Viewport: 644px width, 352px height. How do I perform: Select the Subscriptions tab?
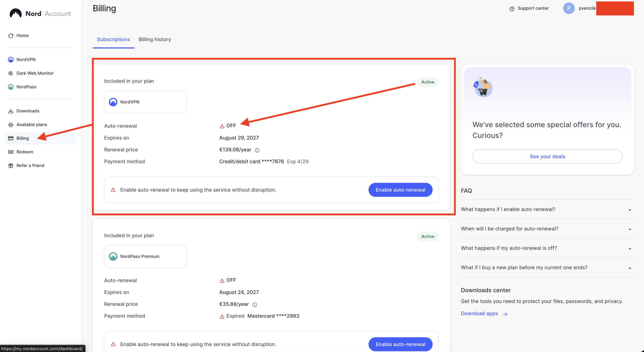click(x=113, y=39)
